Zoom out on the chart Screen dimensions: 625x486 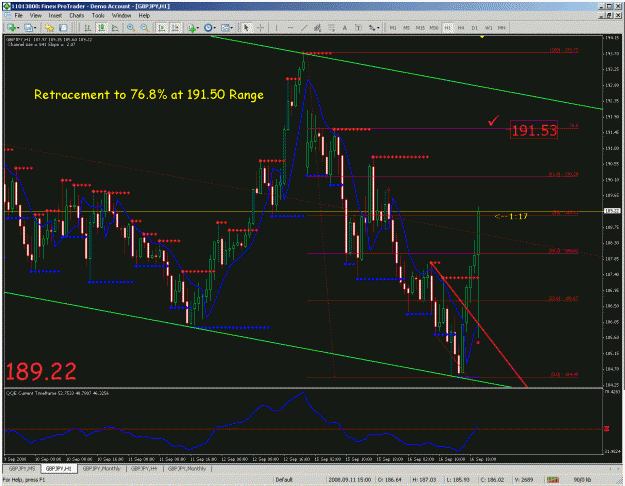point(144,28)
